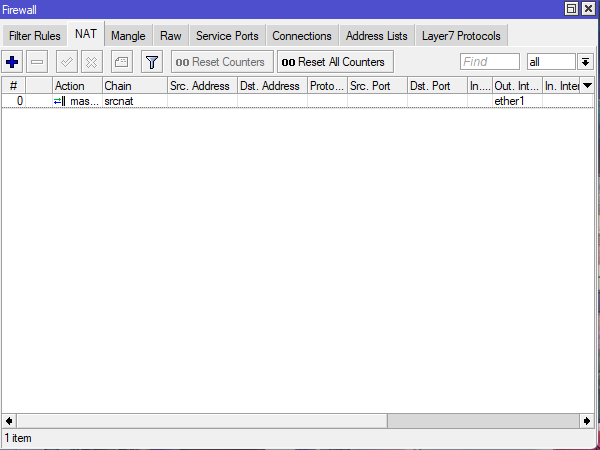Select the NAT tab
This screenshot has width=600, height=450.
pos(86,34)
